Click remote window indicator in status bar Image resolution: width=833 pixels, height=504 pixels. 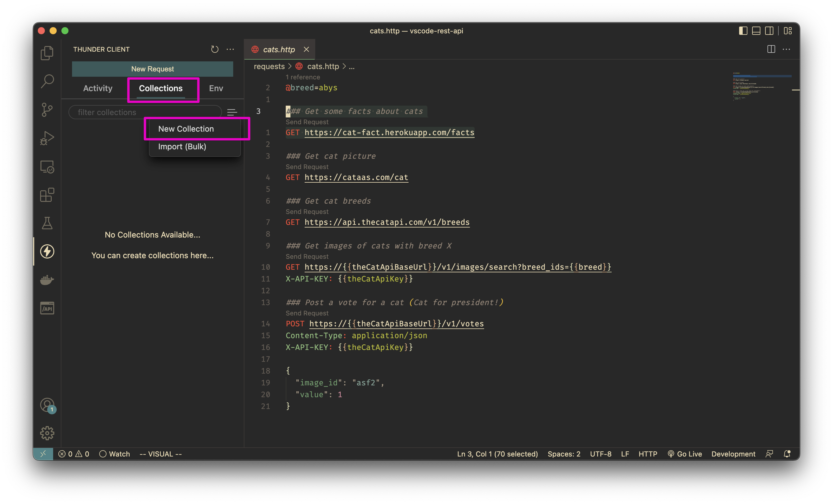click(43, 454)
